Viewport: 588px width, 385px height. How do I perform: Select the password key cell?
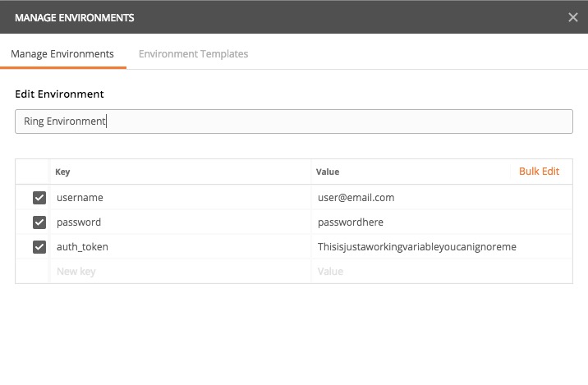[x=79, y=222]
